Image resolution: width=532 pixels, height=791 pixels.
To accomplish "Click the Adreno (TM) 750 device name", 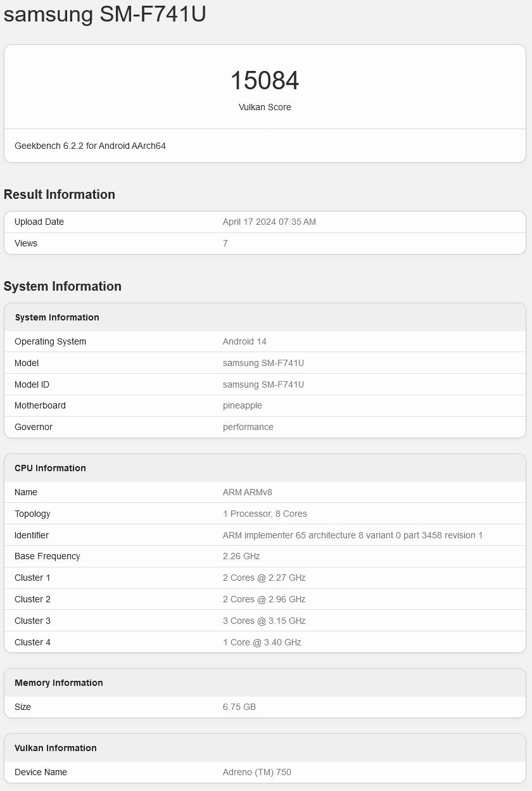I will [x=257, y=772].
